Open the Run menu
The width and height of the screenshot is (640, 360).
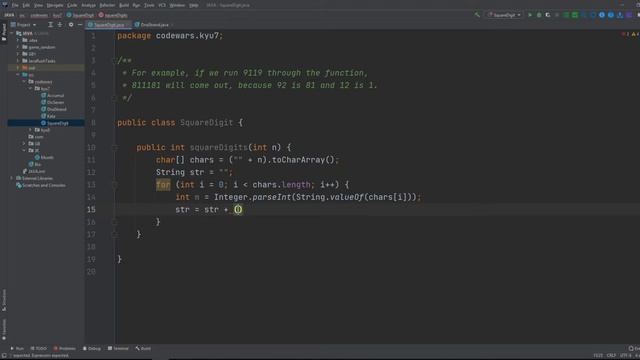coord(136,5)
